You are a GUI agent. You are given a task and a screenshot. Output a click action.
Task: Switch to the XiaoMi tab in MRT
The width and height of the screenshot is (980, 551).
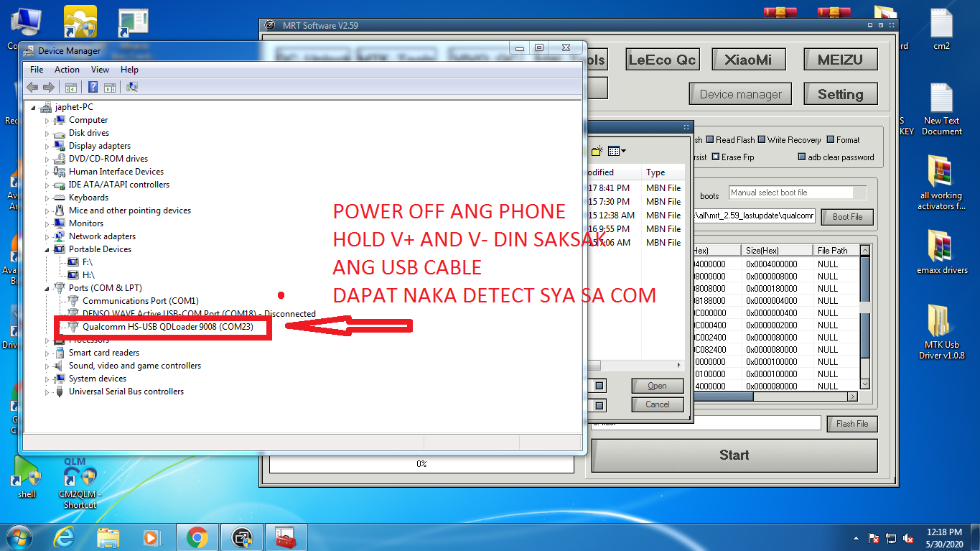[x=748, y=60]
